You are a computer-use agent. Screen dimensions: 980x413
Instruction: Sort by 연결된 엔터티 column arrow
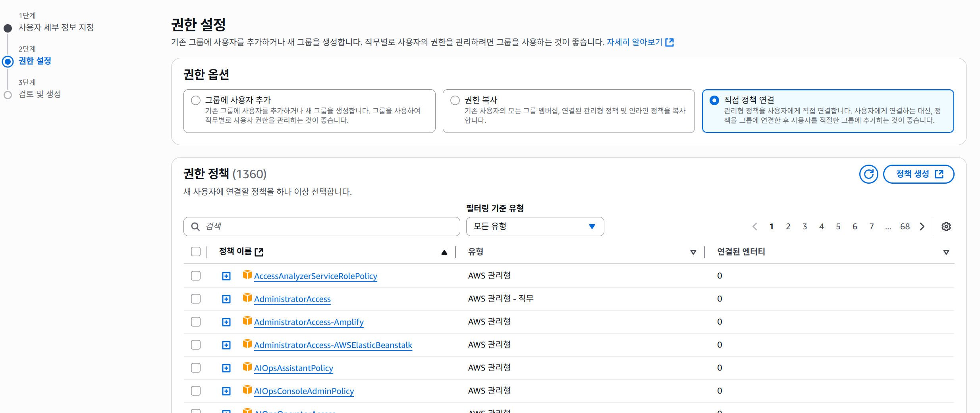[946, 252]
